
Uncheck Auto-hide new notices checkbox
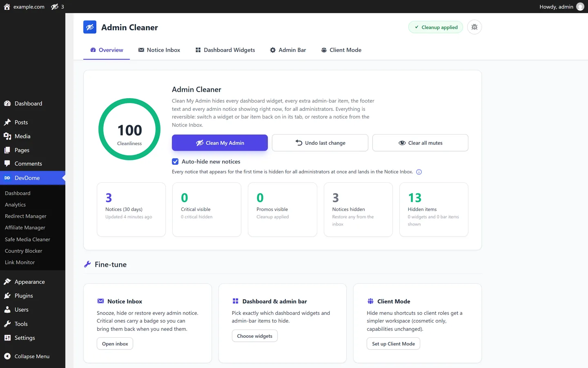click(x=175, y=162)
